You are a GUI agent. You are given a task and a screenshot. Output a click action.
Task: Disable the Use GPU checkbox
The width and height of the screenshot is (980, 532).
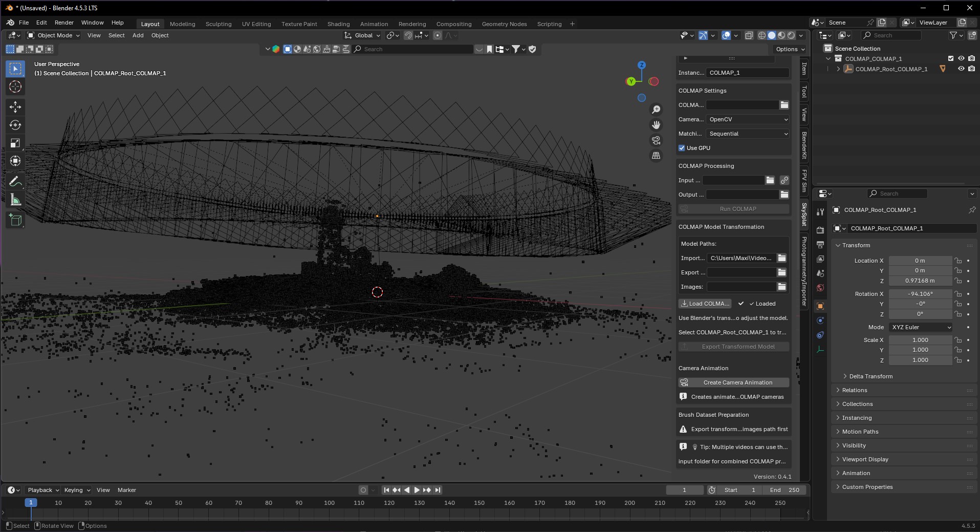tap(682, 148)
